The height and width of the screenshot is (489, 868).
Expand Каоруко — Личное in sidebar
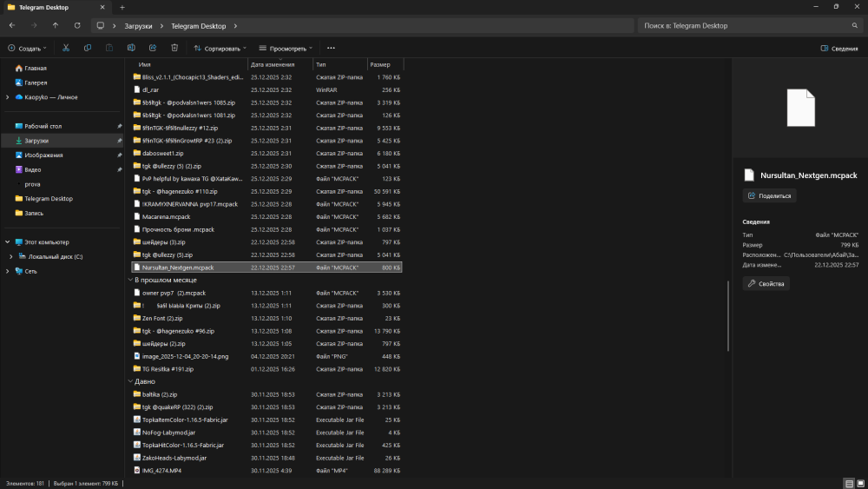point(7,97)
